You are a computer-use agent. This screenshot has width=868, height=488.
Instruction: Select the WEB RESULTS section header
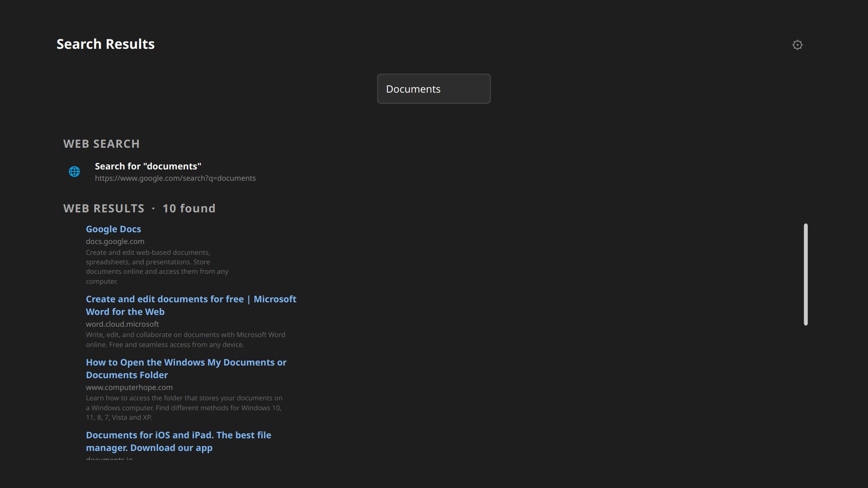tap(104, 208)
